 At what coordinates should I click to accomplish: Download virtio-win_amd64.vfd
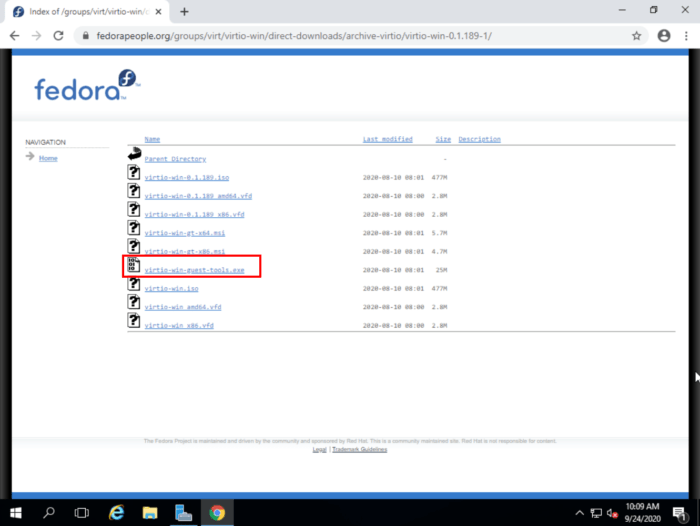pos(183,307)
